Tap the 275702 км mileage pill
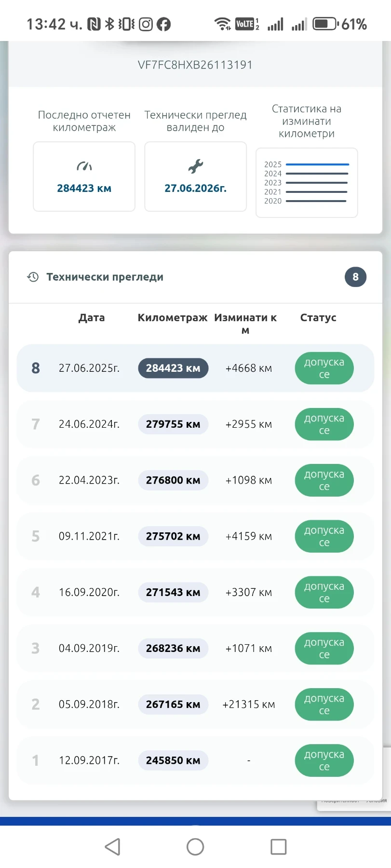Screen dimensions: 391x868 (x=173, y=536)
